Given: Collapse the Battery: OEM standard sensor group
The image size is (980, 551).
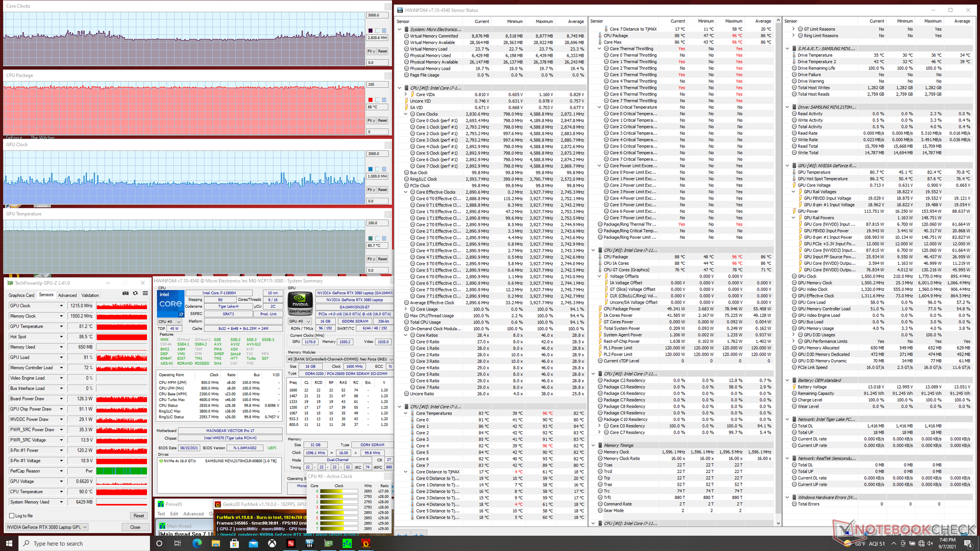Looking at the screenshot, I should coord(788,381).
